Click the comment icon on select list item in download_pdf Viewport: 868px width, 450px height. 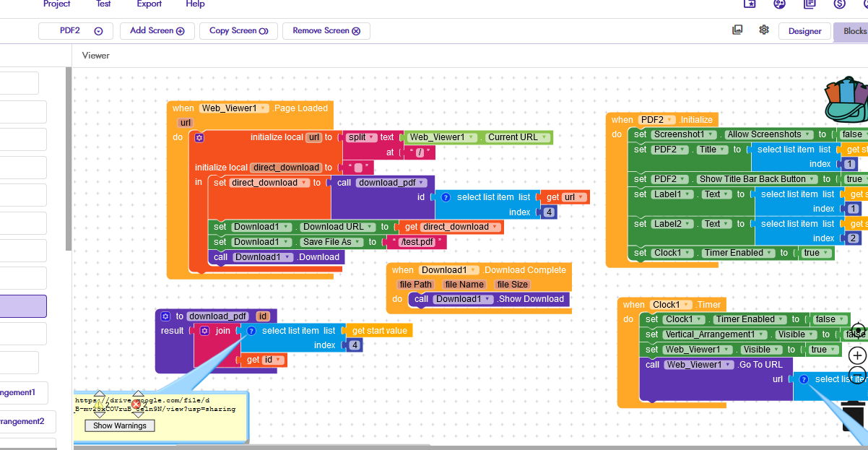click(251, 331)
